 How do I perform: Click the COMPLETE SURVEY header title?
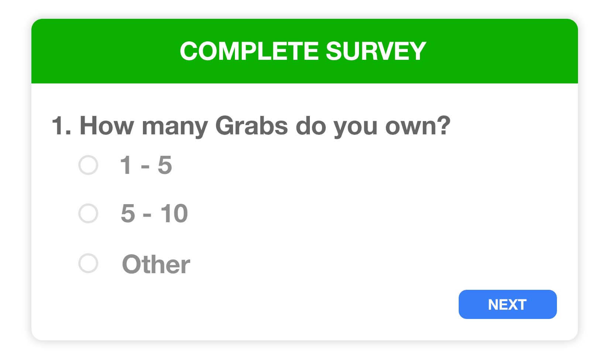point(303,51)
